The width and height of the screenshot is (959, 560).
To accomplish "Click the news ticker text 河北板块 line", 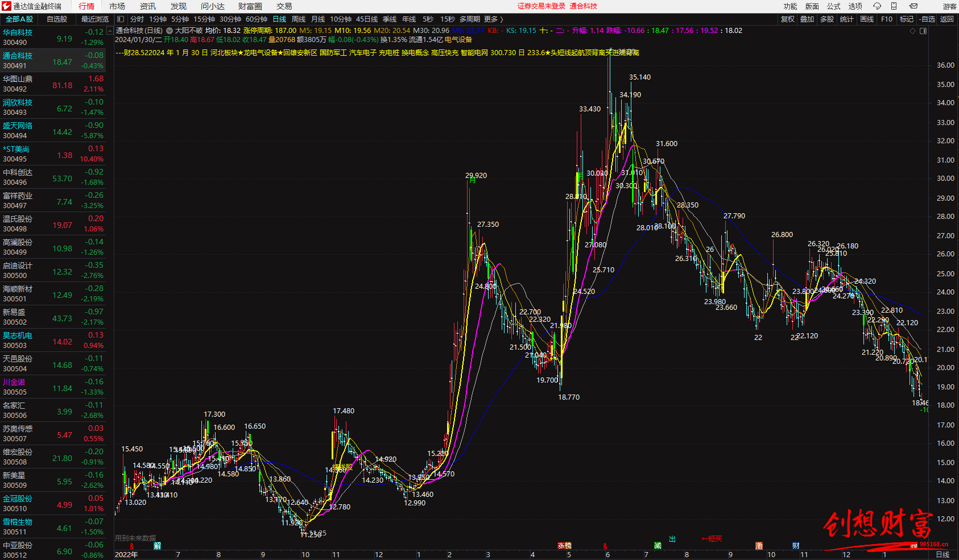I will pyautogui.click(x=377, y=53).
